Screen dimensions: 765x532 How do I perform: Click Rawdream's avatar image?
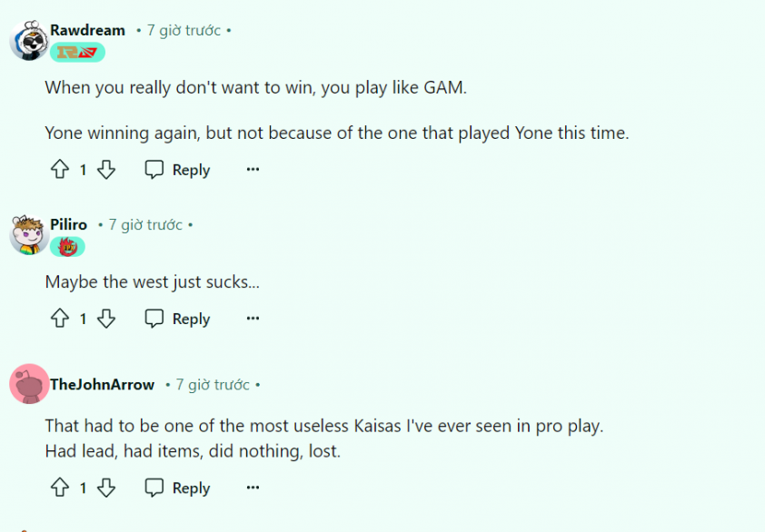click(x=29, y=41)
